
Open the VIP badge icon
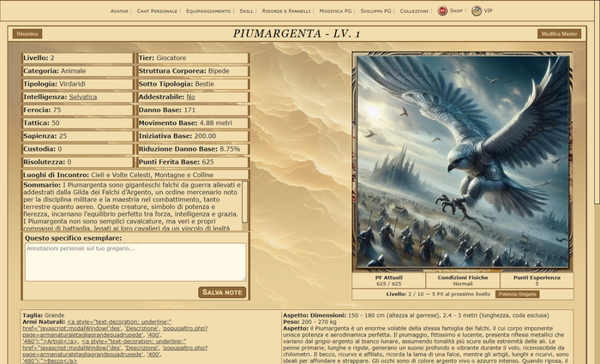(477, 11)
